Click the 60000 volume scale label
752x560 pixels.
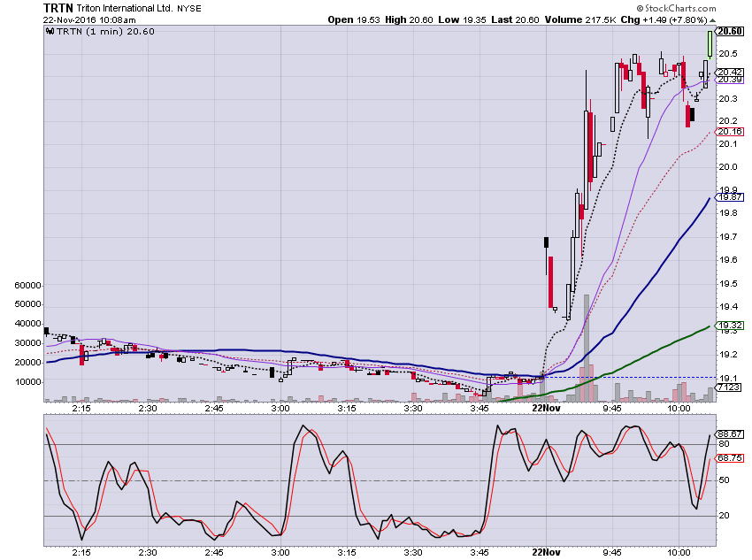coord(27,285)
